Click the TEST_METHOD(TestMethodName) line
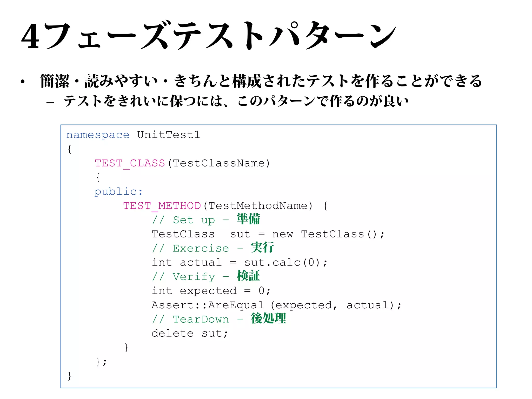532x399 pixels. (x=225, y=206)
